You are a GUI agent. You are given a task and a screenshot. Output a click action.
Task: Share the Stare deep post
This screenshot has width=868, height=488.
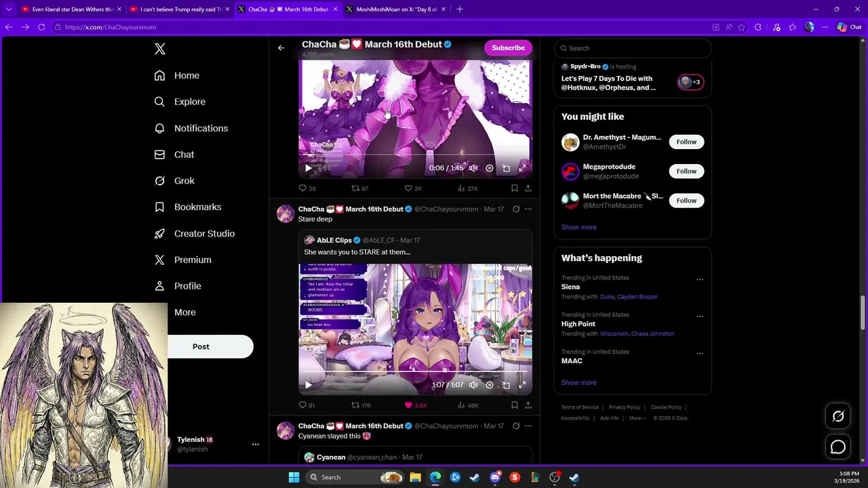(528, 405)
